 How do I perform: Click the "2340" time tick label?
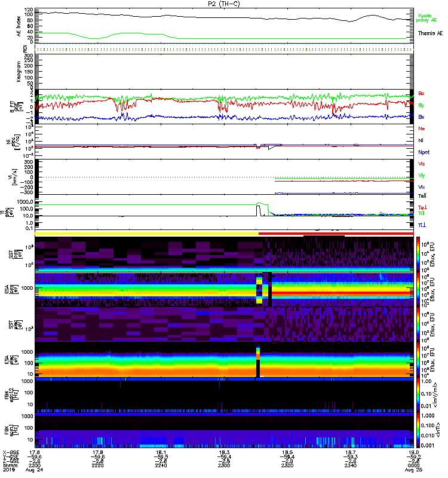[351, 465]
